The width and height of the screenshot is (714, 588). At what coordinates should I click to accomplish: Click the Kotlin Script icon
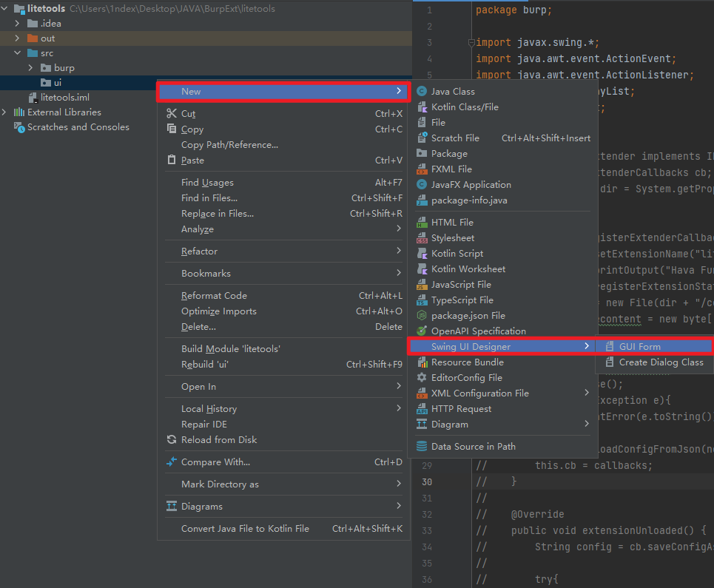tap(422, 254)
